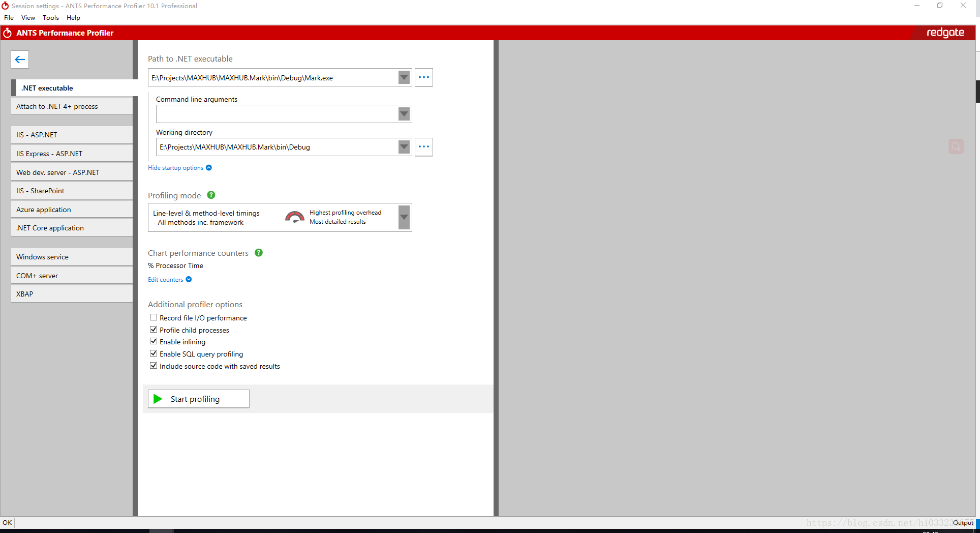Open the Profiling mode dropdown
980x533 pixels.
[x=404, y=217]
